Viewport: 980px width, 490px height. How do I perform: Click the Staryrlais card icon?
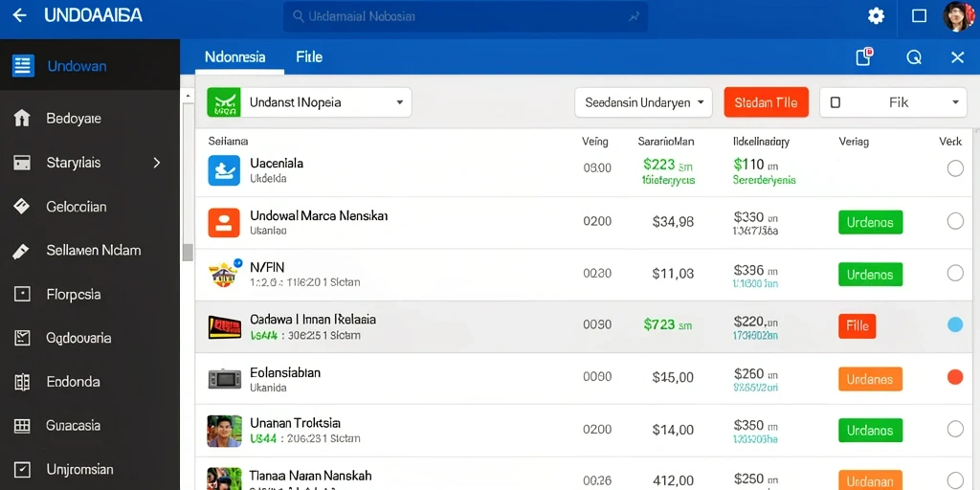[x=22, y=163]
